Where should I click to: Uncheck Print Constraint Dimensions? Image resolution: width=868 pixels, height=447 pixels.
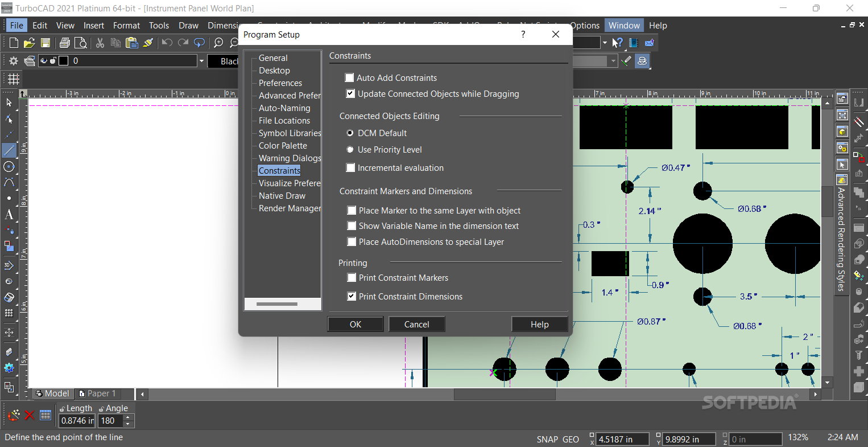[x=352, y=296]
